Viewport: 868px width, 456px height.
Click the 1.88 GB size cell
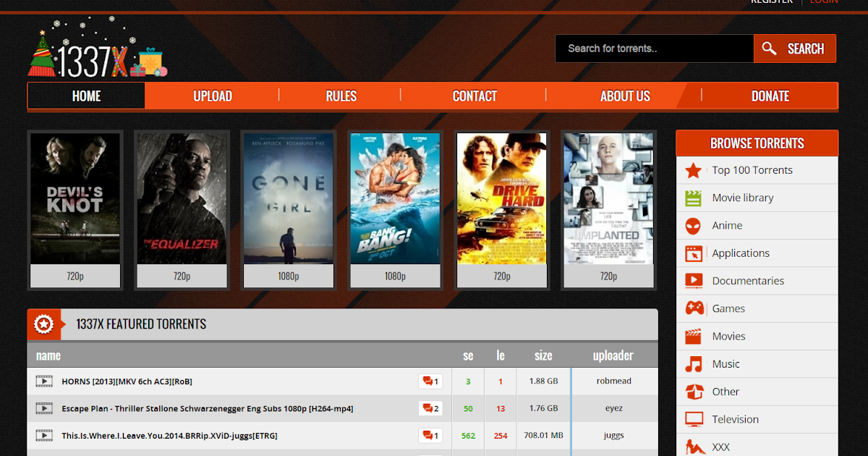(543, 381)
